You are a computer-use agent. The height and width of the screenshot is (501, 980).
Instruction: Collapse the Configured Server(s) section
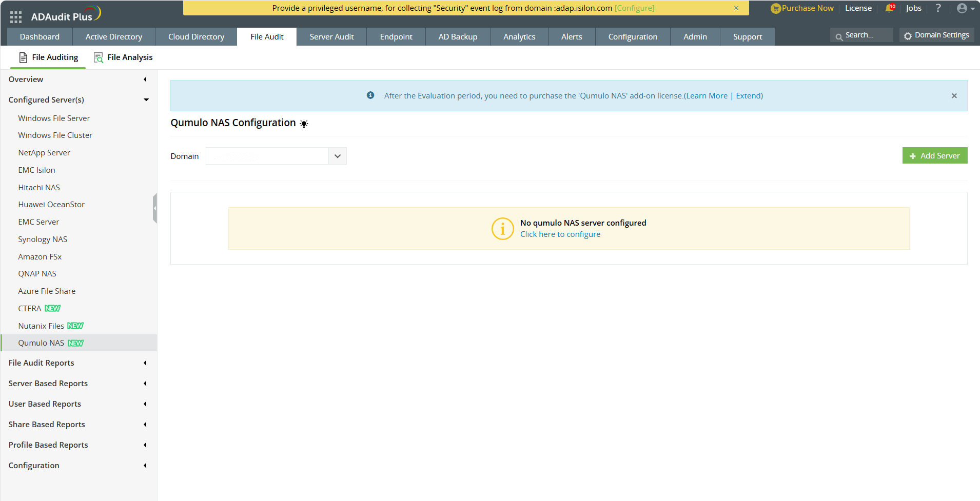[146, 99]
